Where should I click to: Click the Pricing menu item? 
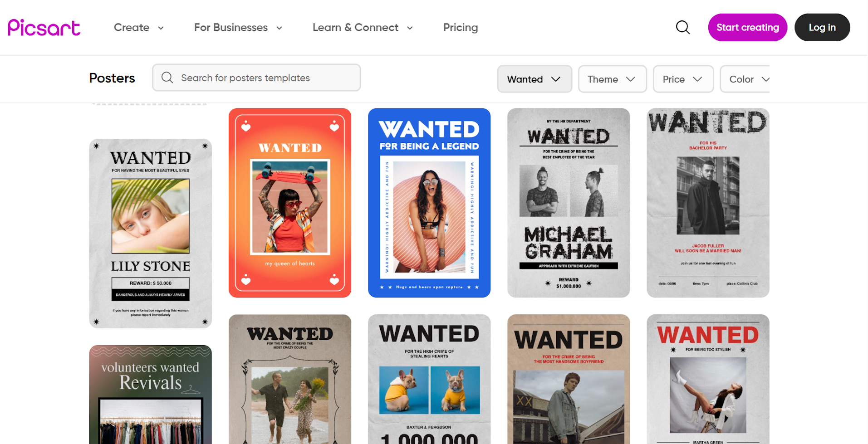point(460,27)
